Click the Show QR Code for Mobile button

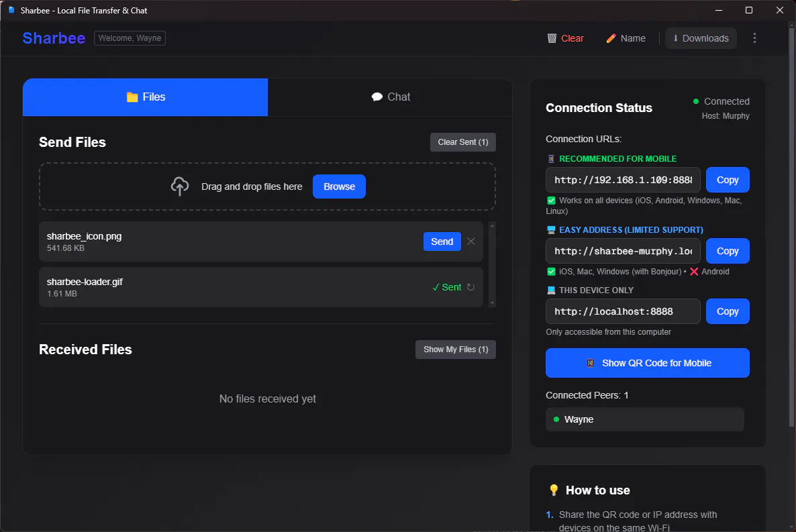pyautogui.click(x=647, y=363)
